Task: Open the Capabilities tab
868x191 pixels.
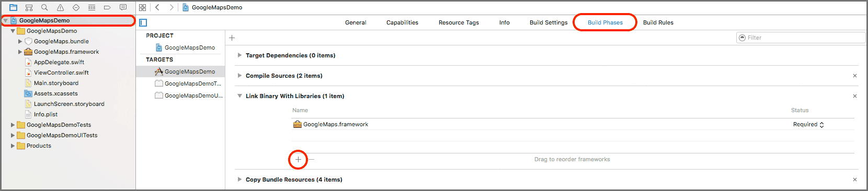Action: tap(402, 22)
